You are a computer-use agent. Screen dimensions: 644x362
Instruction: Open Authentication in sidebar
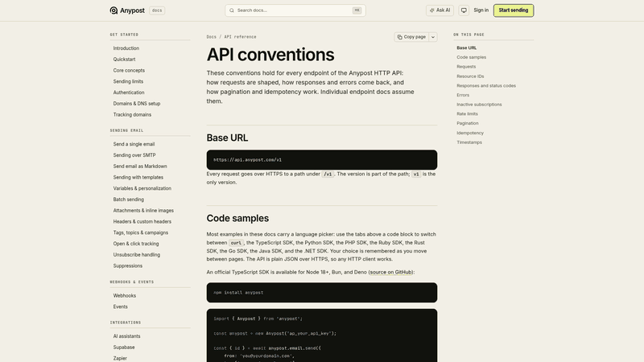tap(129, 93)
